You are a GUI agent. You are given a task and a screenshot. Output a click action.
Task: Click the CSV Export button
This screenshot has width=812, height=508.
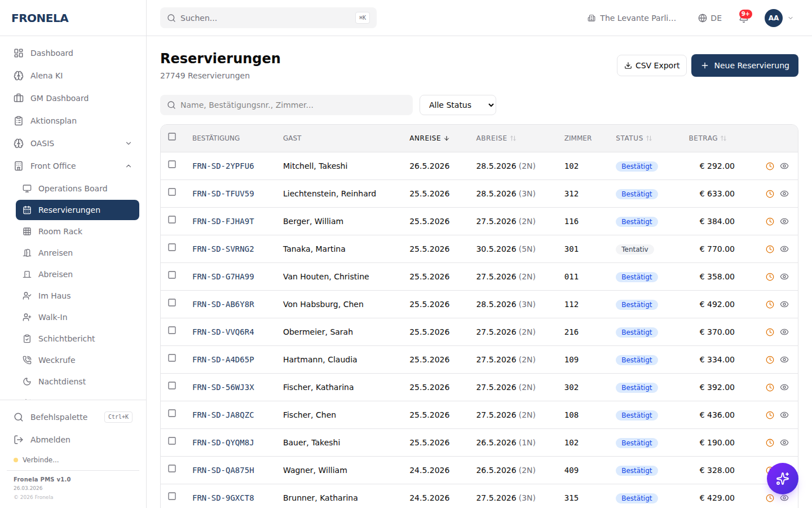(652, 65)
